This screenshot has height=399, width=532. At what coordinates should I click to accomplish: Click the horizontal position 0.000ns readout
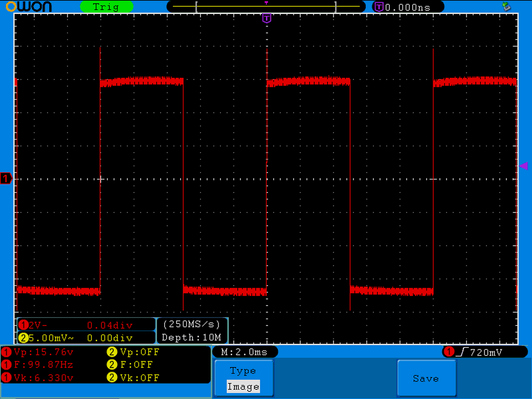pyautogui.click(x=407, y=7)
